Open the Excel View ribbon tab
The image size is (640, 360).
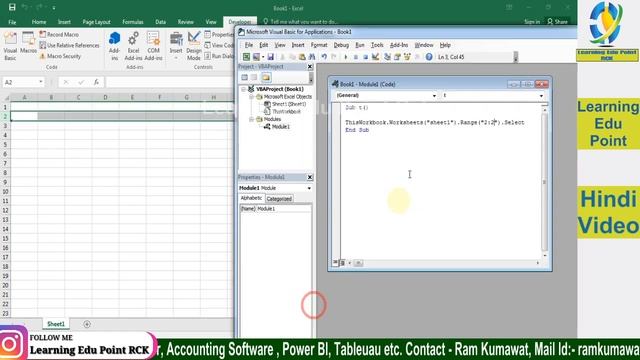[x=211, y=22]
